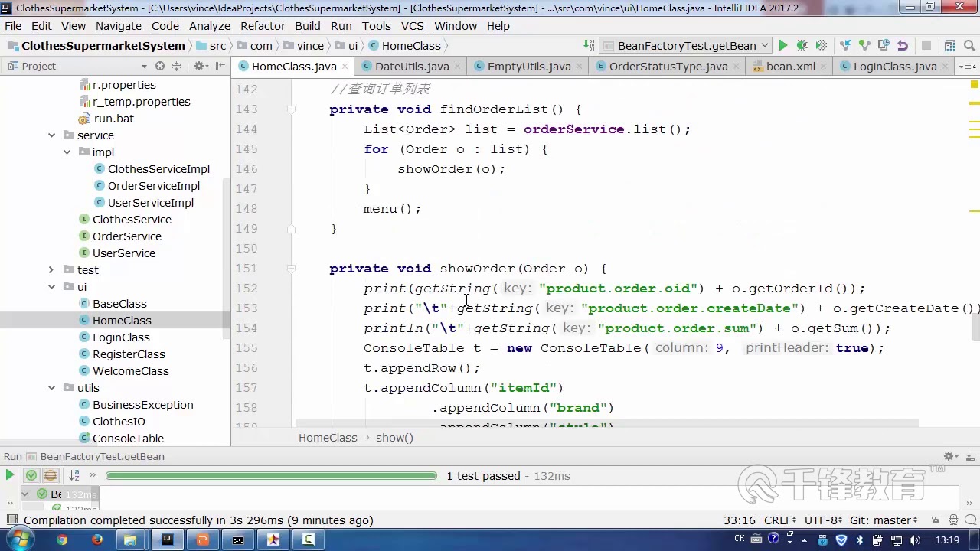Click the editor horizontal scrollbar
The image size is (980, 551).
click(607, 423)
